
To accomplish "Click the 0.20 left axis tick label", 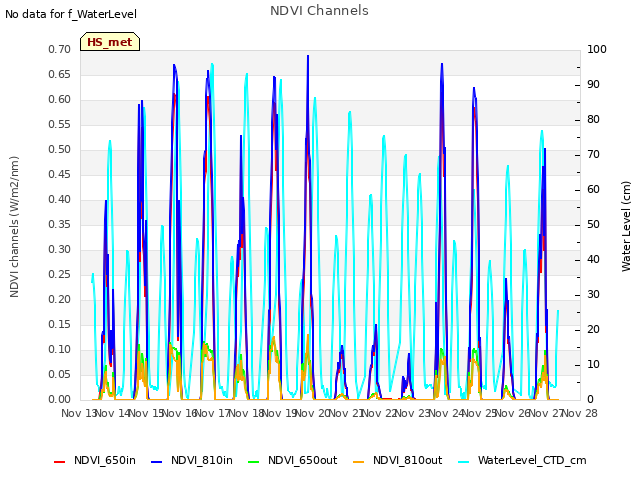I will tap(59, 300).
